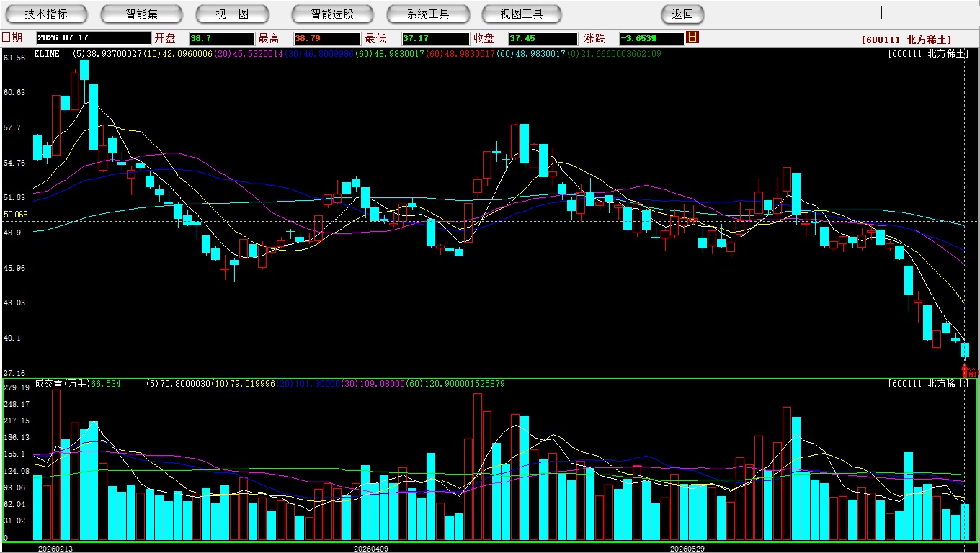The height and width of the screenshot is (553, 980).
Task: Click the 最高 value field 38.79
Action: tap(326, 38)
